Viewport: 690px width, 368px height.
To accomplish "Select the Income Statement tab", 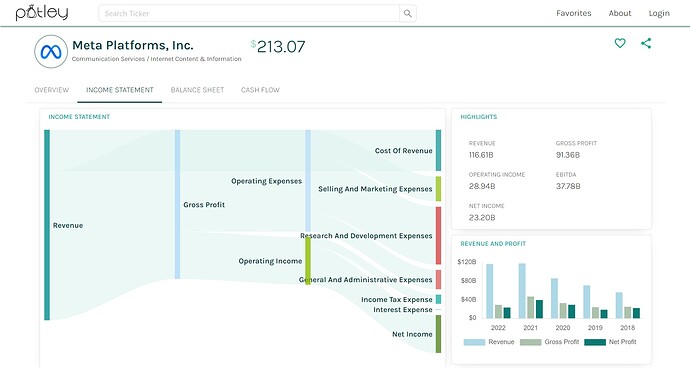I will (x=120, y=90).
